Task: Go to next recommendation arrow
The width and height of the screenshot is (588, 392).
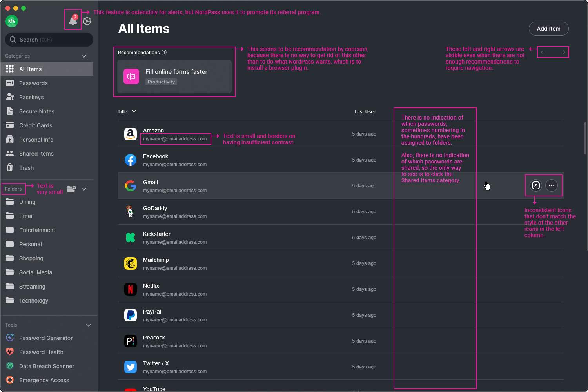Action: coord(564,52)
